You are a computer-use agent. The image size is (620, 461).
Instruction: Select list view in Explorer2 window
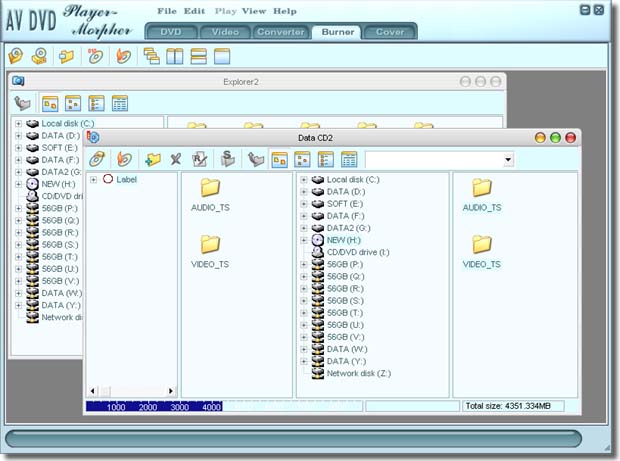[x=96, y=104]
